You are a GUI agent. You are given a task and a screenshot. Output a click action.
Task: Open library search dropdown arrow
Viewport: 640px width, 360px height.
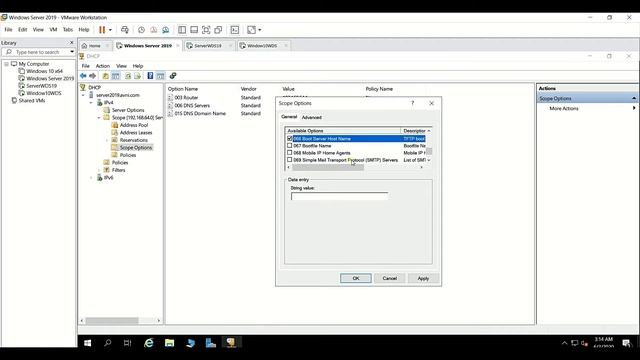[x=72, y=52]
